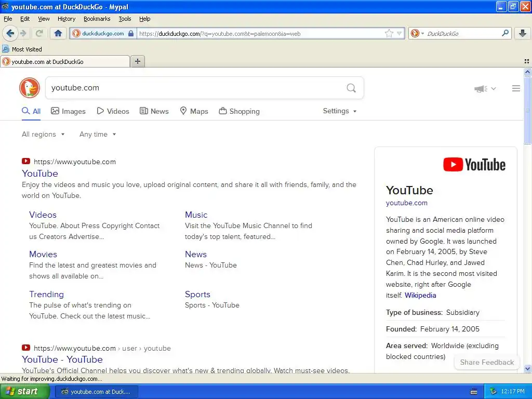Go back with the Back arrow button
The height and width of the screenshot is (399, 532).
point(10,33)
